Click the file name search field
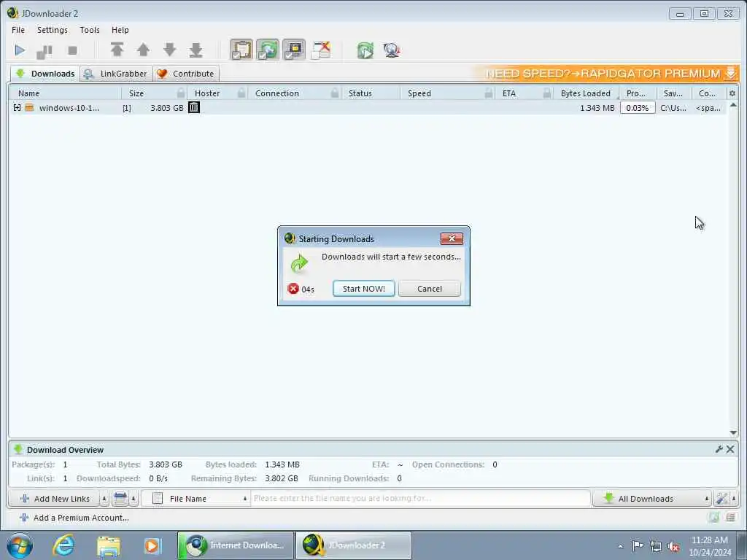 pos(421,498)
